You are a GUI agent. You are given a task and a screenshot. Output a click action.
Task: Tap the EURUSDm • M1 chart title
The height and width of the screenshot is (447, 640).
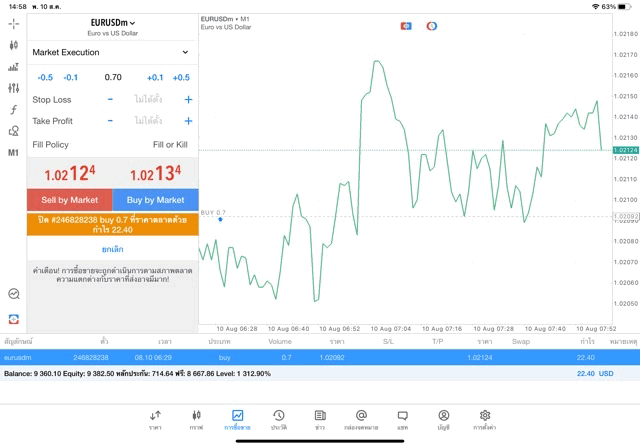point(225,19)
